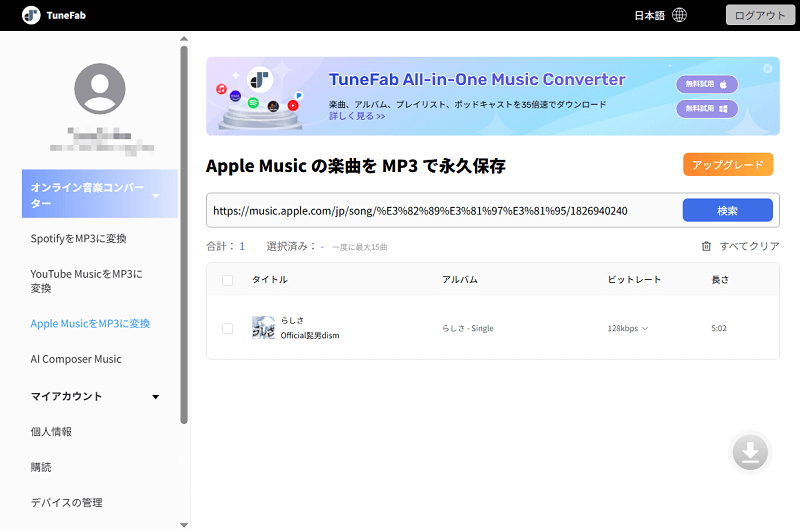The width and height of the screenshot is (800, 529).
Task: Select Apple MusicをMP3に変換 menu item
Action: pyautogui.click(x=90, y=324)
